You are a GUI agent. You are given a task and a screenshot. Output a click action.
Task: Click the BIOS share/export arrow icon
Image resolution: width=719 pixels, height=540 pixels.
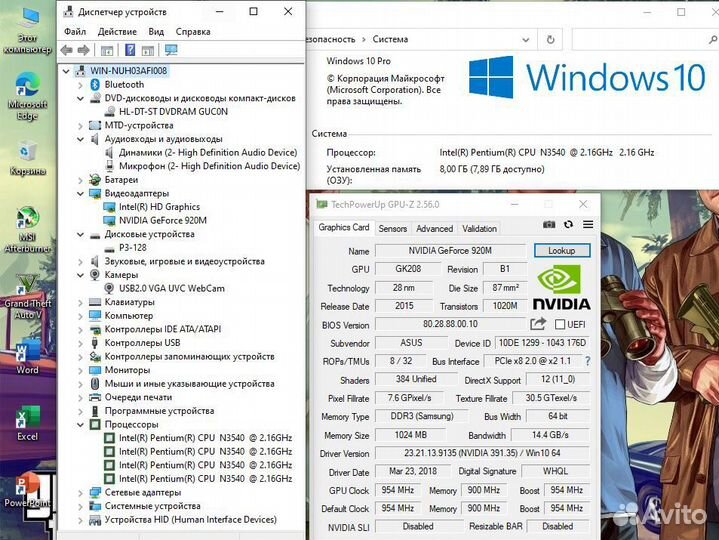pyautogui.click(x=538, y=324)
